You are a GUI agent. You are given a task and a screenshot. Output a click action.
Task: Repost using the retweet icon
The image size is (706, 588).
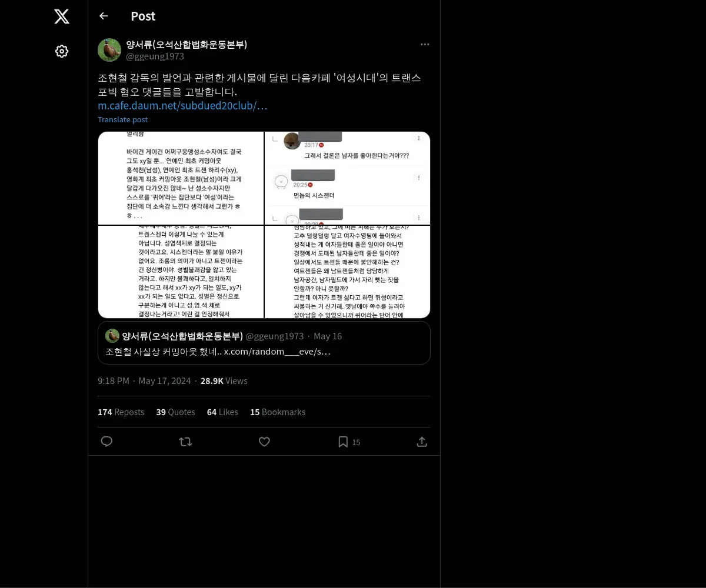point(185,442)
